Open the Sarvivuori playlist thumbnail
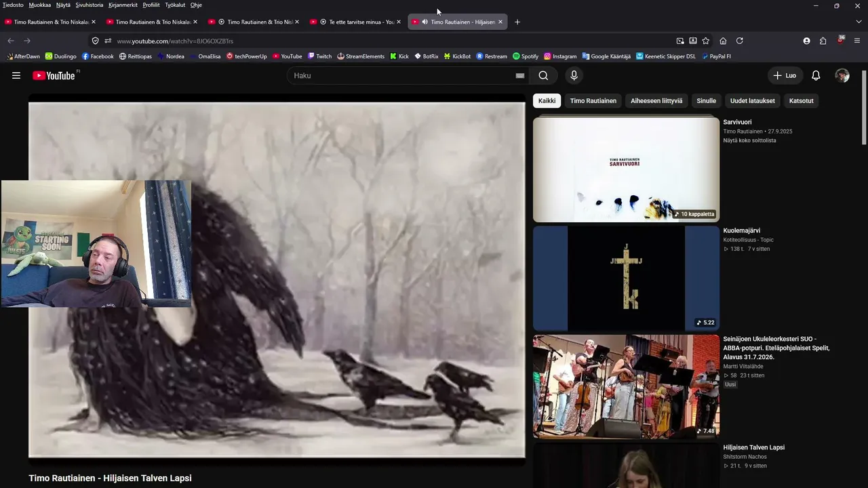 pos(626,169)
